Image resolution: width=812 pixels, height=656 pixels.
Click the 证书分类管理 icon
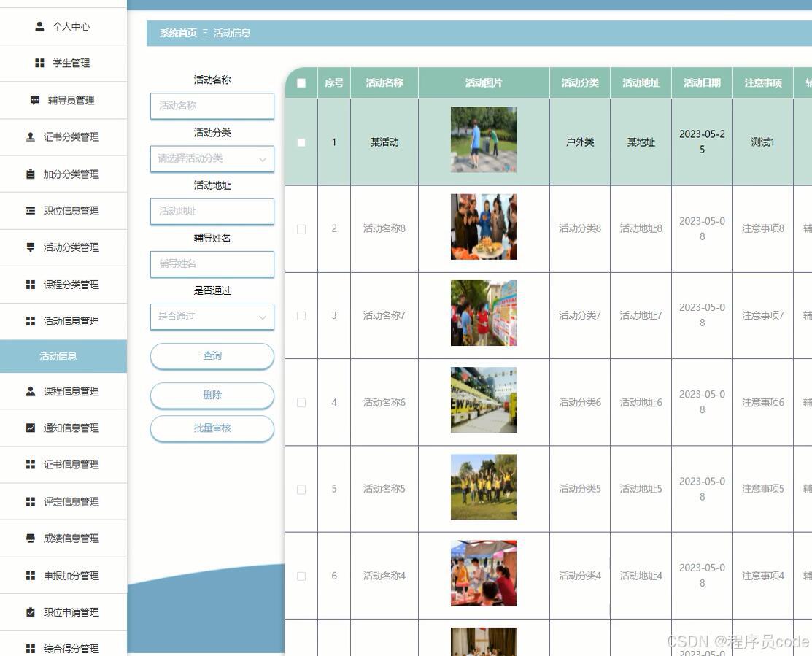[x=31, y=136]
